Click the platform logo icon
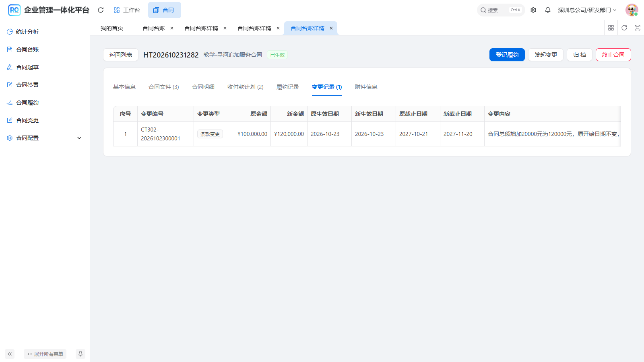644x362 pixels. [x=14, y=10]
